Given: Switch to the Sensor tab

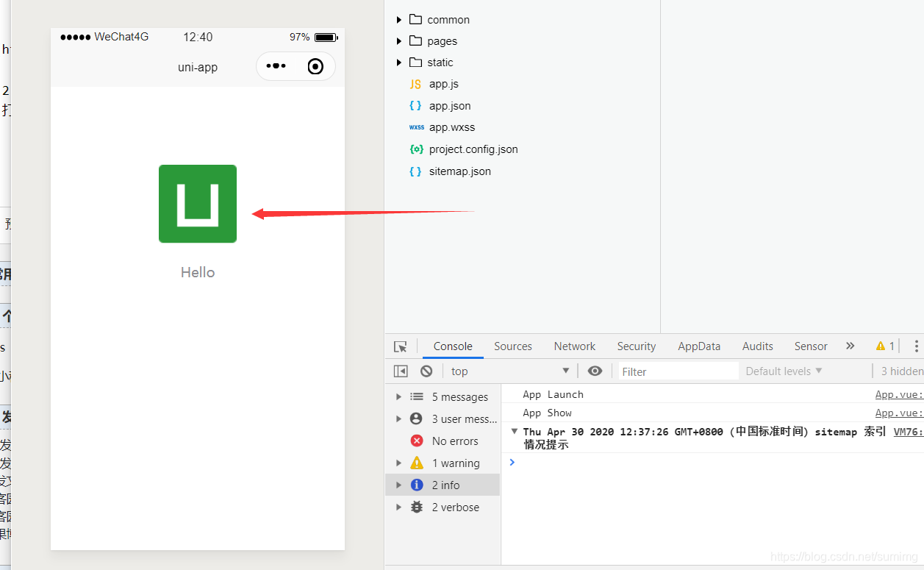Looking at the screenshot, I should pos(811,346).
